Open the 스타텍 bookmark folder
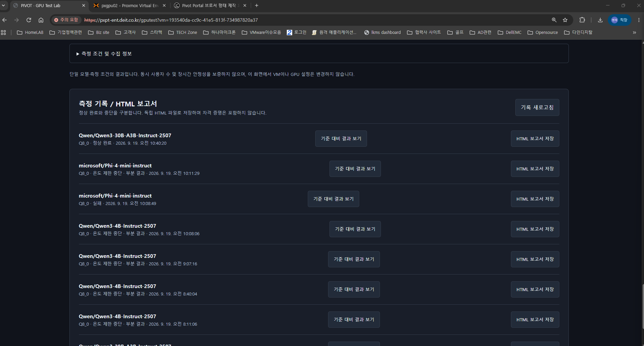The height and width of the screenshot is (346, 644). coord(152,33)
